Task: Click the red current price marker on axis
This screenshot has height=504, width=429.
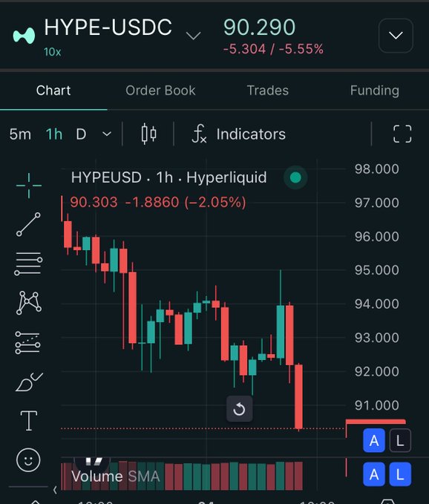Action: click(376, 422)
